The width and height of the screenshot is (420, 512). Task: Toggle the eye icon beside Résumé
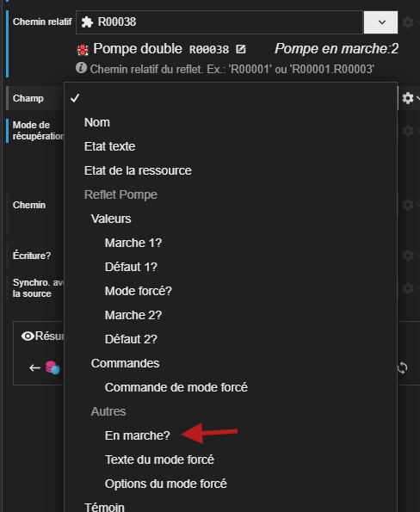pyautogui.click(x=28, y=336)
